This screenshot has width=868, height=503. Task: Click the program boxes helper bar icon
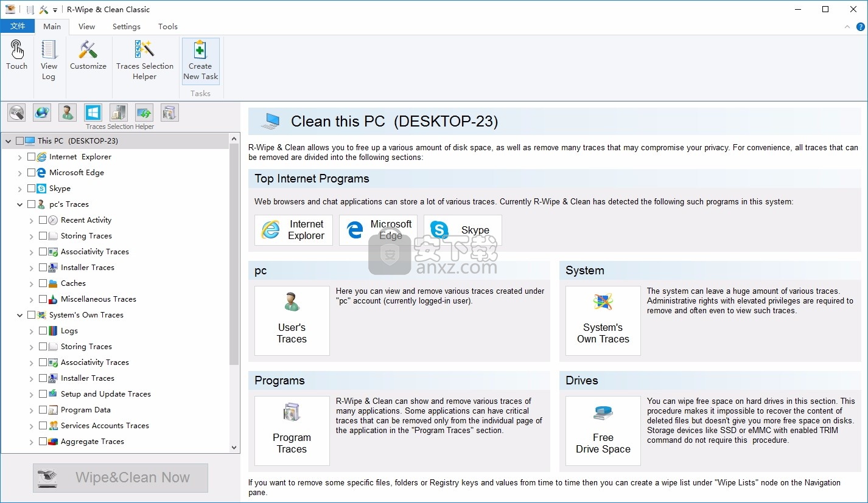tap(170, 113)
